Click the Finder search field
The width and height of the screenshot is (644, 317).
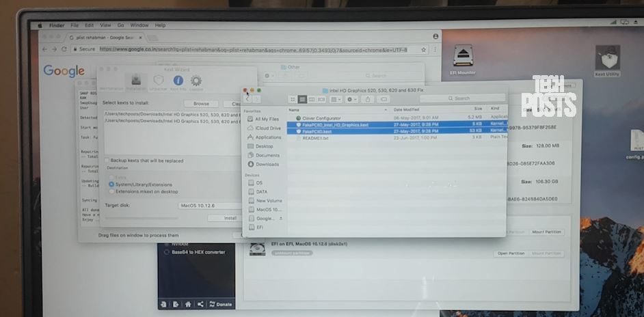tap(462, 98)
